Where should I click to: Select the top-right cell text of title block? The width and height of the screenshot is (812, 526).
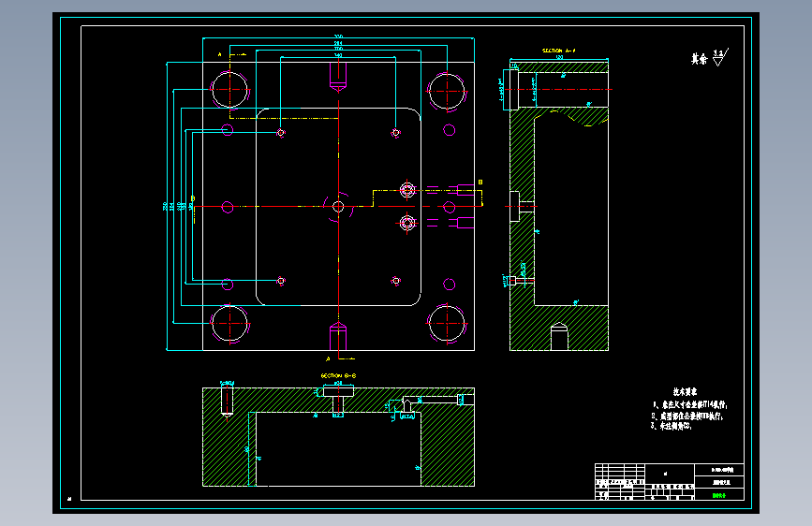click(722, 470)
